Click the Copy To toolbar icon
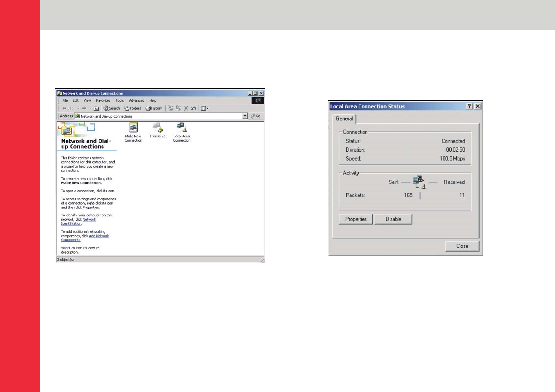This screenshot has width=555, height=392. pos(178,108)
